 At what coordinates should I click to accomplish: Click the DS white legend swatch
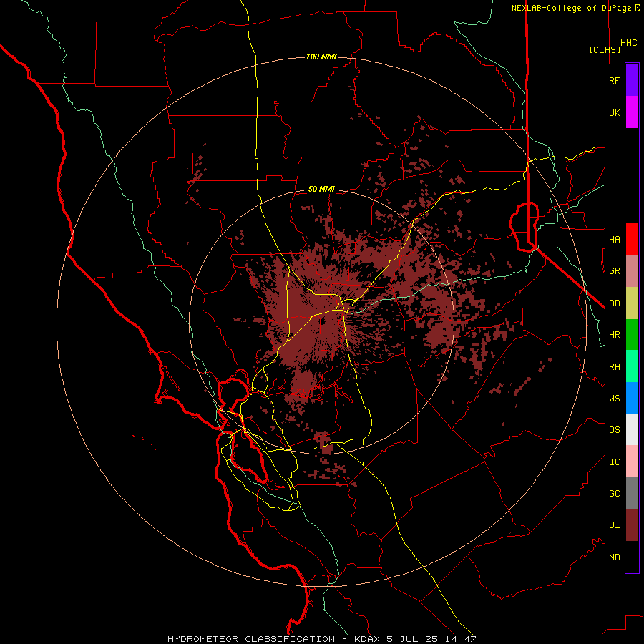click(632, 429)
